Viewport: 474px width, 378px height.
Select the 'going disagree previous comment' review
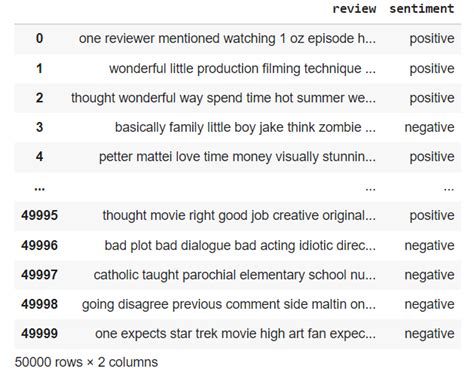tap(229, 304)
